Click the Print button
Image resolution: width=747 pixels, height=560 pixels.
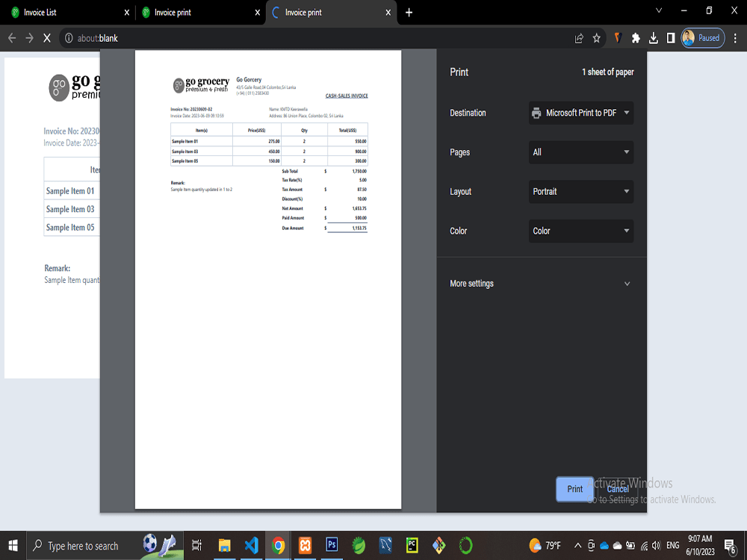[575, 489]
